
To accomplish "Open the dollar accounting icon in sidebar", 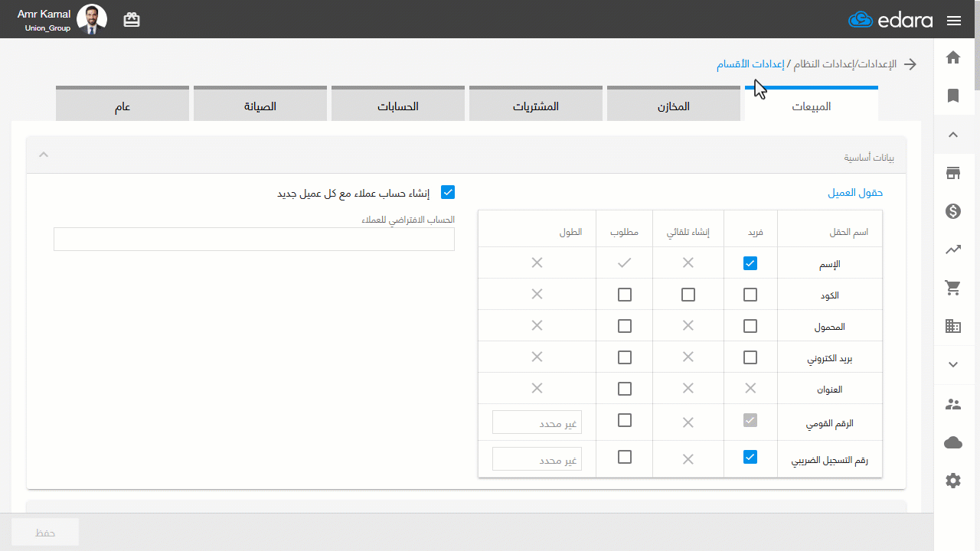I will pos(953,211).
